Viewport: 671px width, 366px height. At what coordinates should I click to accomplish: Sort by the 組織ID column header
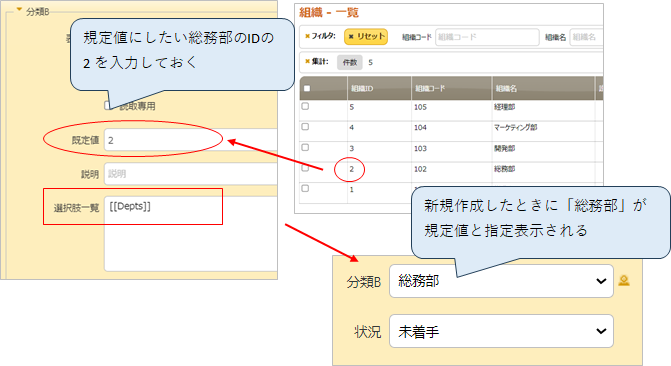point(379,89)
